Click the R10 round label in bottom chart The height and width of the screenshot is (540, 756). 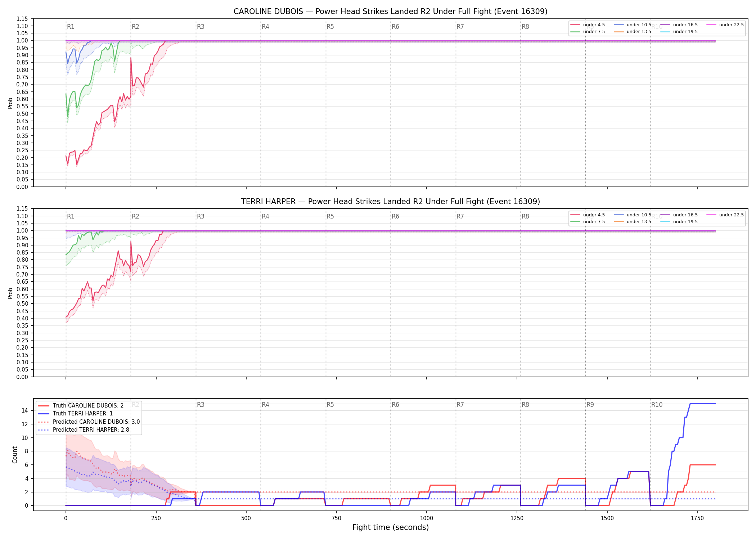point(657,405)
